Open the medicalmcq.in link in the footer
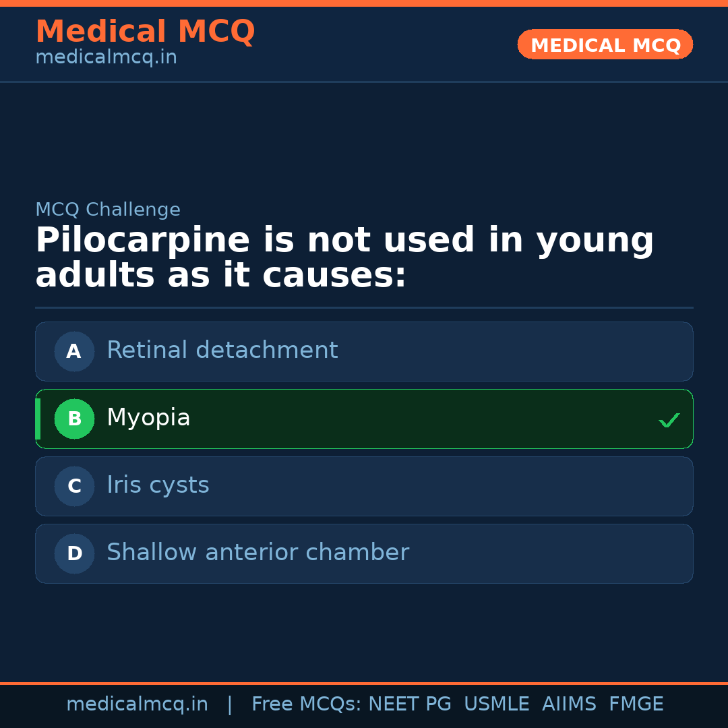The height and width of the screenshot is (728, 728). (x=137, y=704)
